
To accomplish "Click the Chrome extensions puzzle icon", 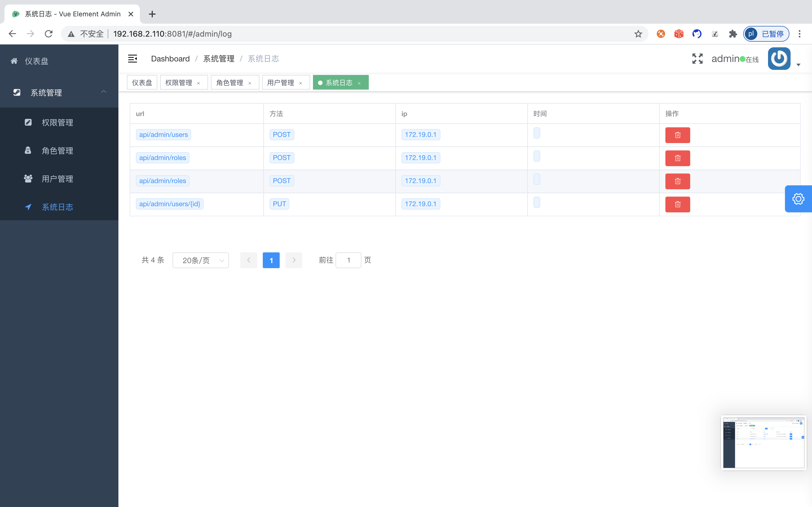I will 733,34.
